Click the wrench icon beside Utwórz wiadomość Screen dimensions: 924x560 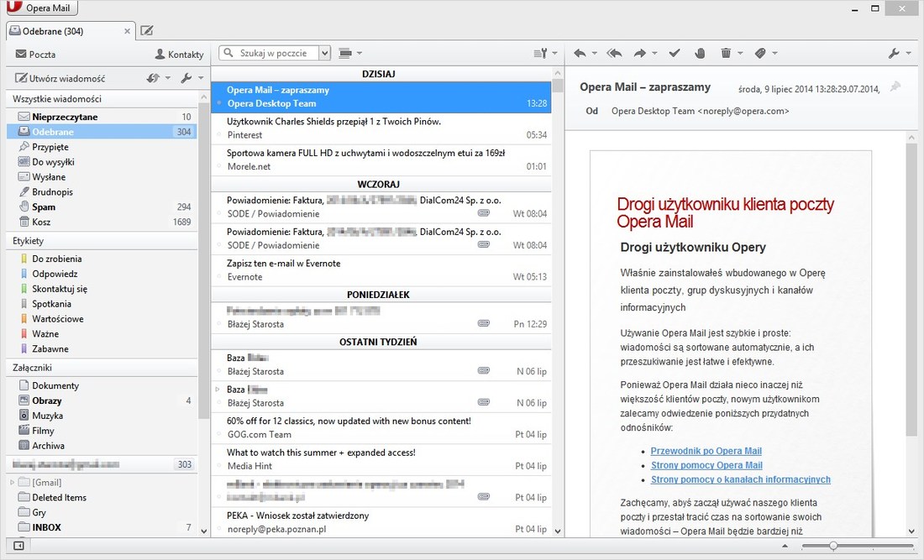[x=186, y=78]
